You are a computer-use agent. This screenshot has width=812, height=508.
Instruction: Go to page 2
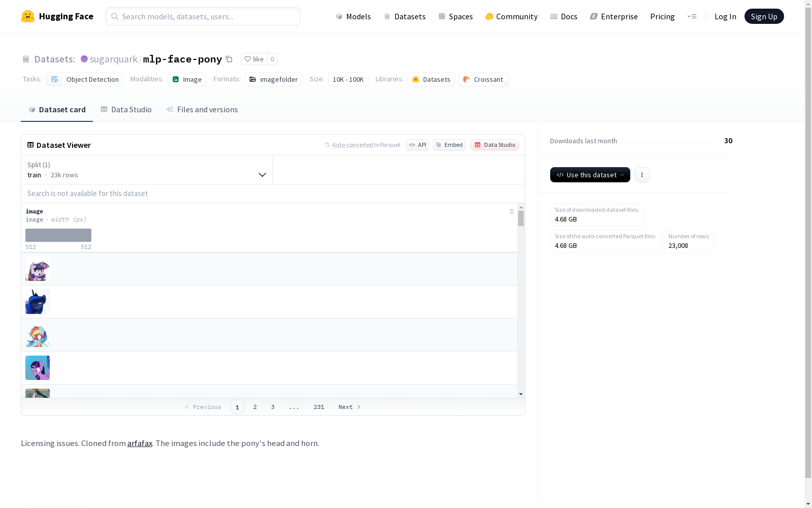point(255,407)
